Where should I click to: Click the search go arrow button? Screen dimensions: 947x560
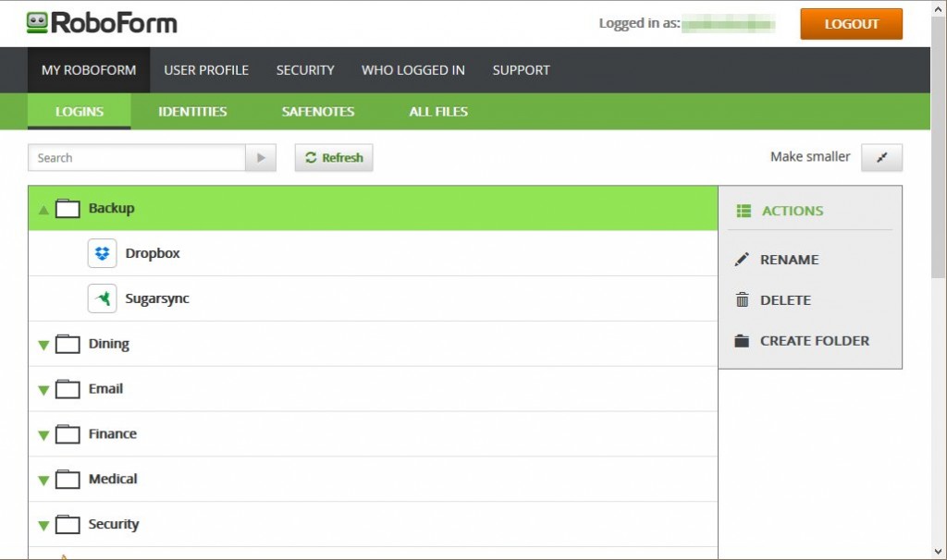[x=261, y=157]
